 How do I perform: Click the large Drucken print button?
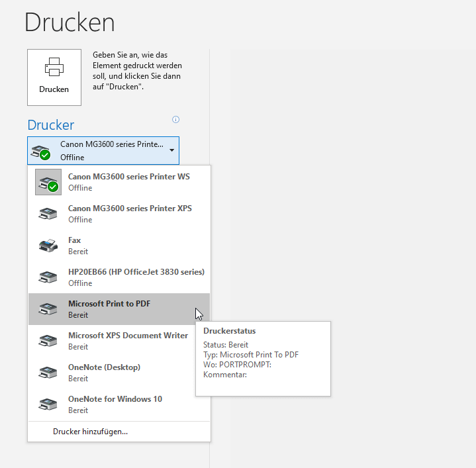click(x=54, y=77)
